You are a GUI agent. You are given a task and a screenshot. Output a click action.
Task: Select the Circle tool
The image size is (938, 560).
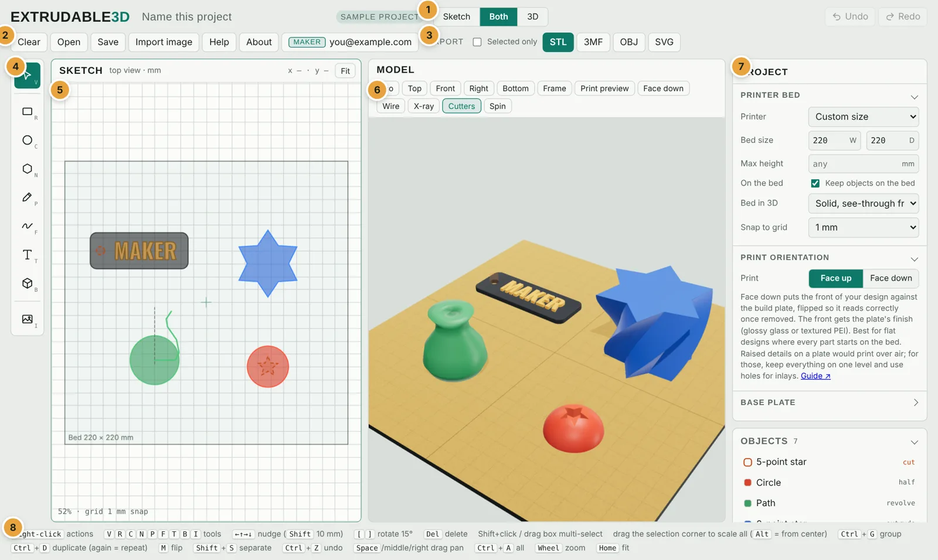(28, 140)
